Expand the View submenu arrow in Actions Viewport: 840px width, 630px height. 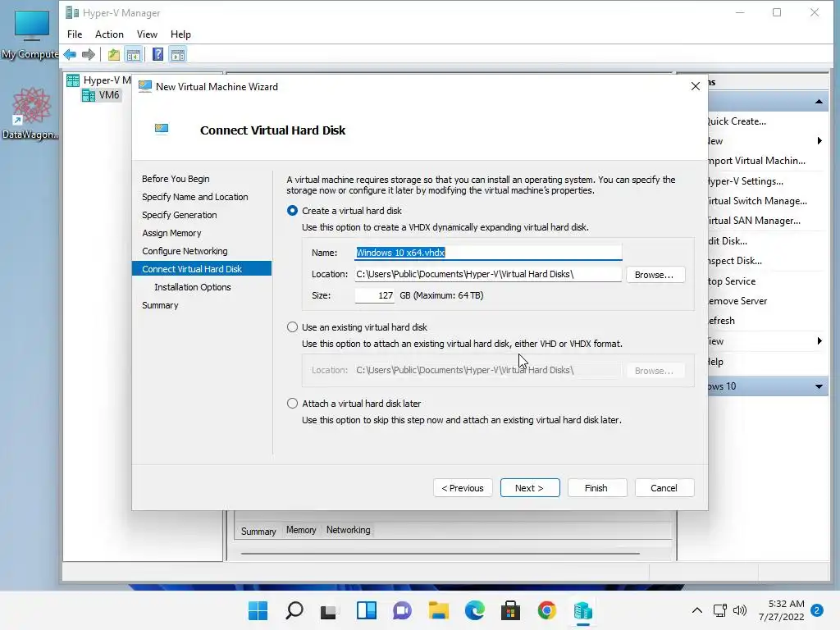pyautogui.click(x=819, y=341)
